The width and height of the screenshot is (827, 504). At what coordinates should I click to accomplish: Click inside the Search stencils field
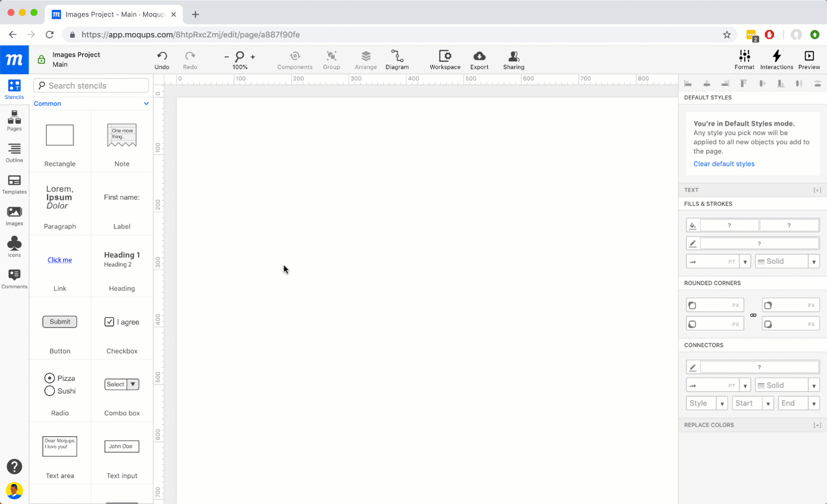(91, 85)
